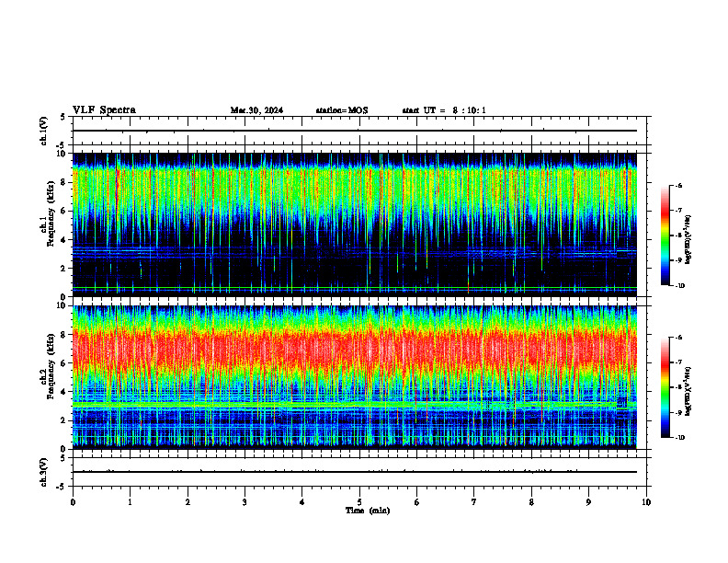Click the "4" kHz tick of ch.2 spectrogram
This screenshot has height=563, width=728.
pyautogui.click(x=63, y=392)
